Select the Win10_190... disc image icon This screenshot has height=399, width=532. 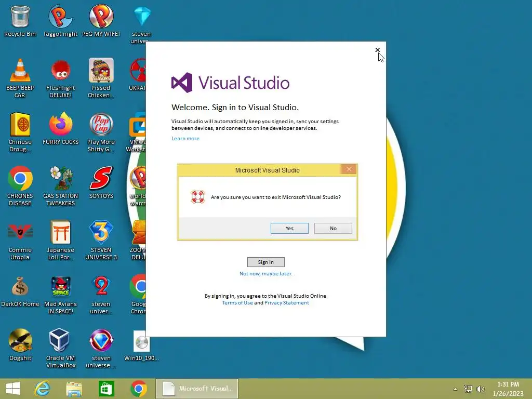pos(141,345)
